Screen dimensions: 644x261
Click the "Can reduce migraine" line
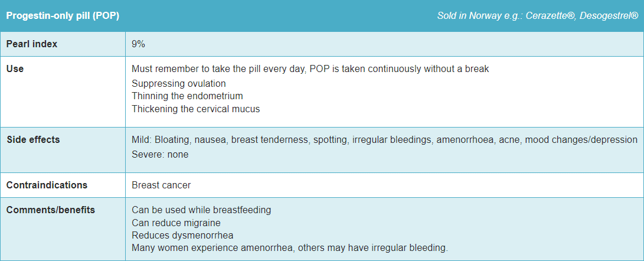tap(176, 223)
